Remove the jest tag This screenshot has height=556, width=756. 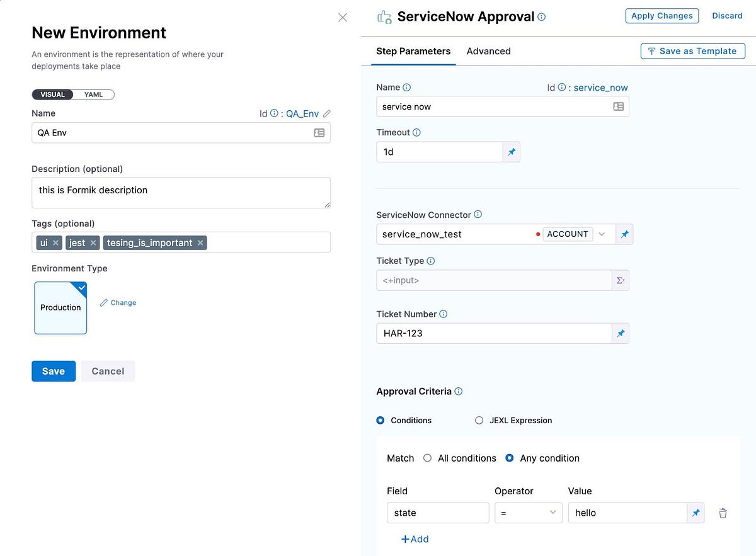tap(92, 242)
